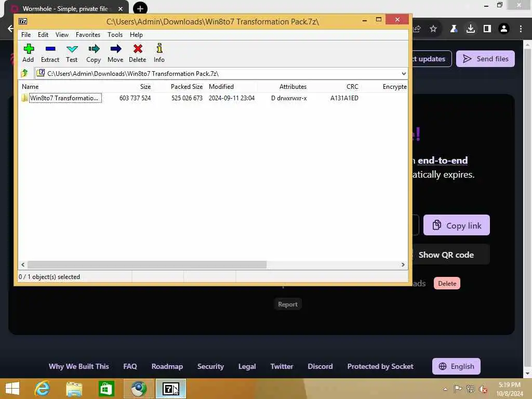Viewport: 532px width, 399px height.
Task: Click the Copy link button on Wormhole
Action: coord(456,225)
